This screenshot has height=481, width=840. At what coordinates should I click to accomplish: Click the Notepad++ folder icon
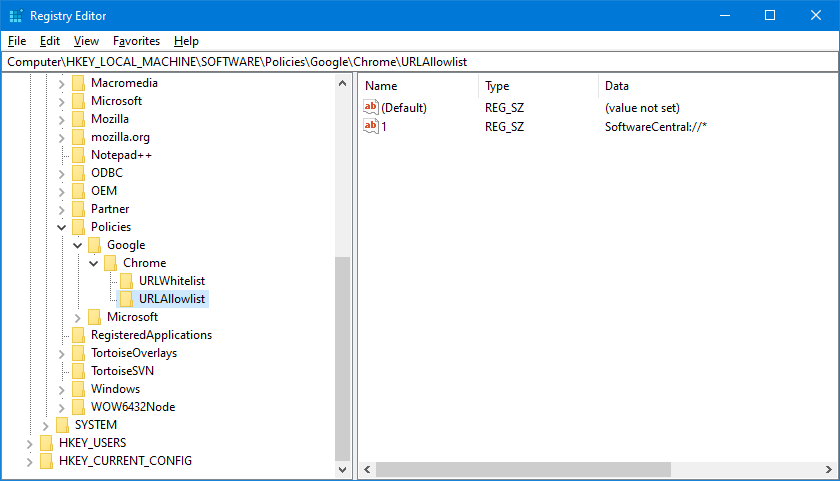click(78, 155)
